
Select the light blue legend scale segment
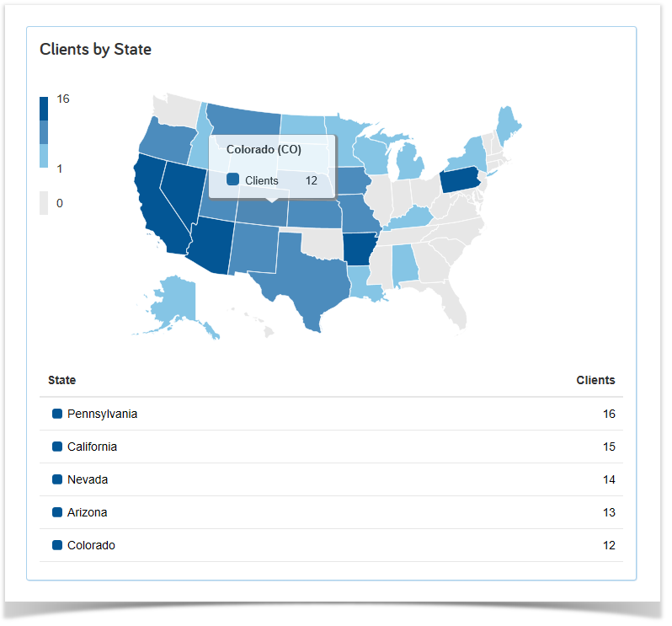click(x=44, y=156)
